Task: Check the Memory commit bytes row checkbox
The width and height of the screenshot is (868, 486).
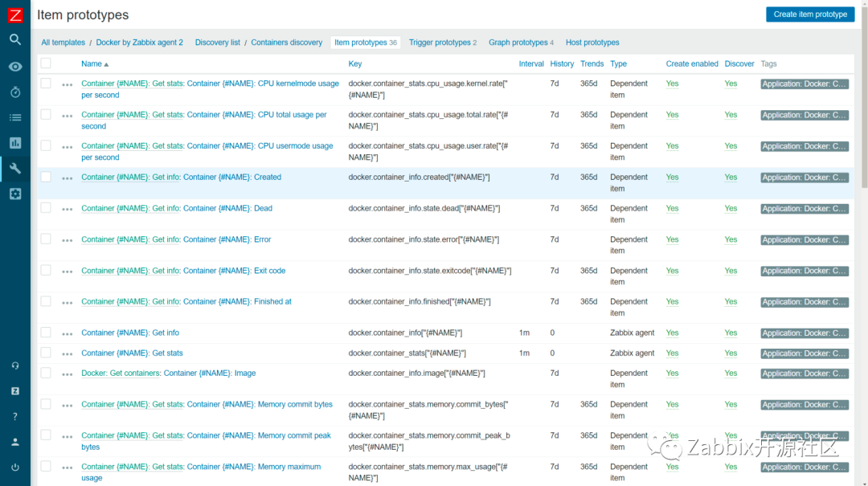Action: pos(46,403)
